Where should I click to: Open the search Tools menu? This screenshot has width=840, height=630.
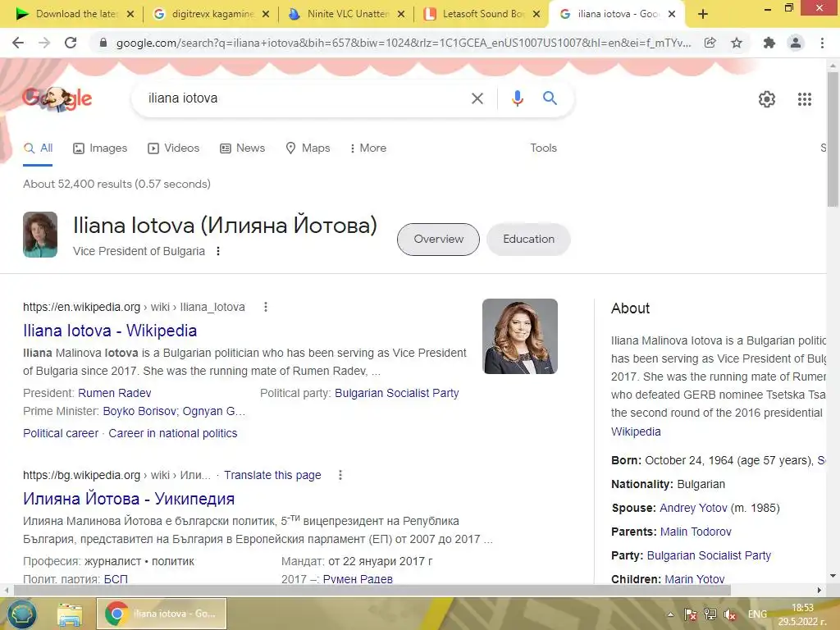pyautogui.click(x=543, y=148)
